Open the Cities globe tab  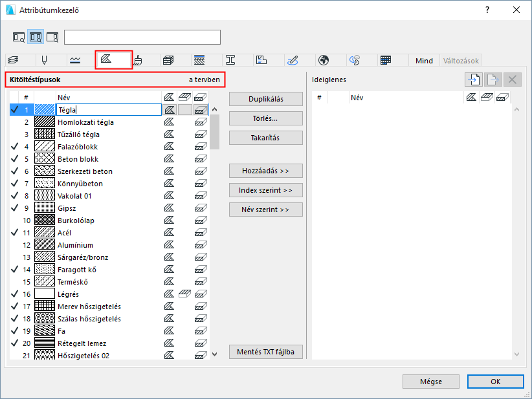point(324,60)
